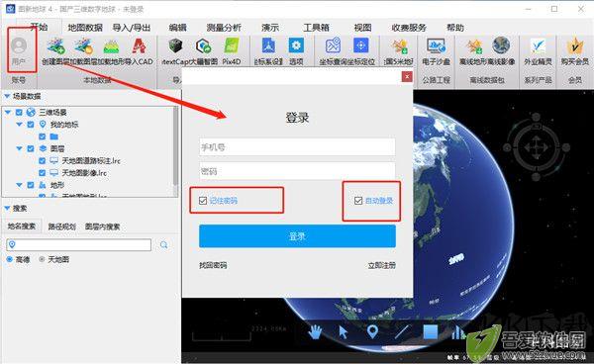
Task: Select the 高德 radio button
Action: (x=10, y=259)
